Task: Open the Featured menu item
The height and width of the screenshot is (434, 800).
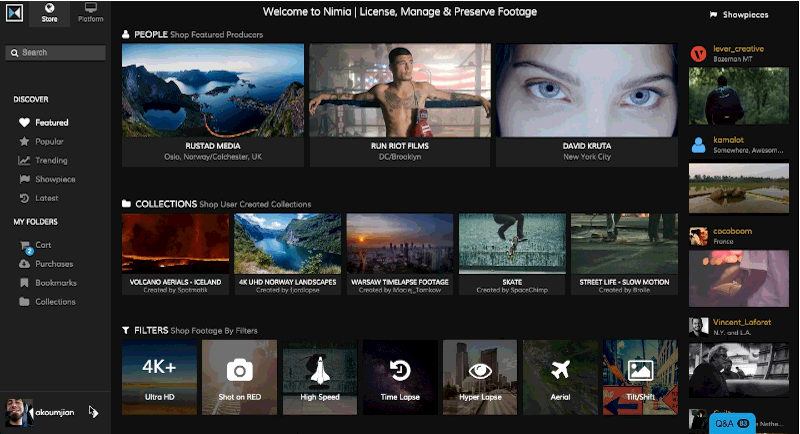Action: (52, 122)
